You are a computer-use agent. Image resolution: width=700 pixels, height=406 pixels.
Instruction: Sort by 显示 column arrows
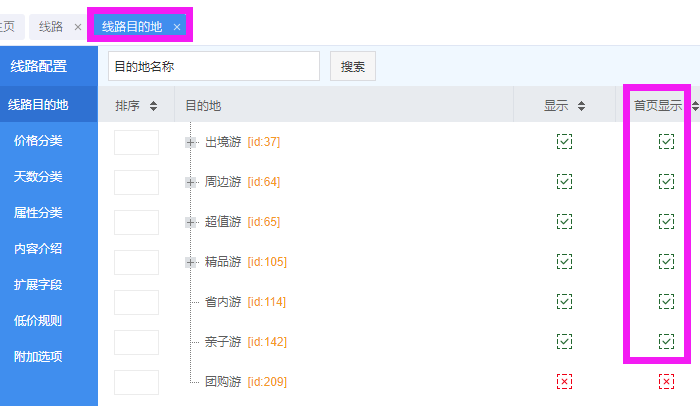coord(581,105)
